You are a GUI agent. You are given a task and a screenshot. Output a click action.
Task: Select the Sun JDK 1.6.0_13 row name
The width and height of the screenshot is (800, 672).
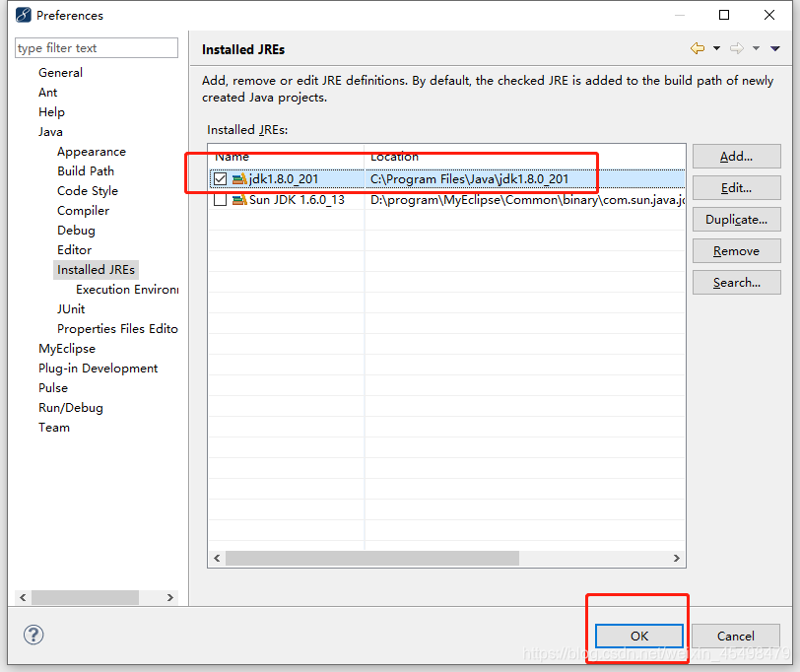click(297, 199)
